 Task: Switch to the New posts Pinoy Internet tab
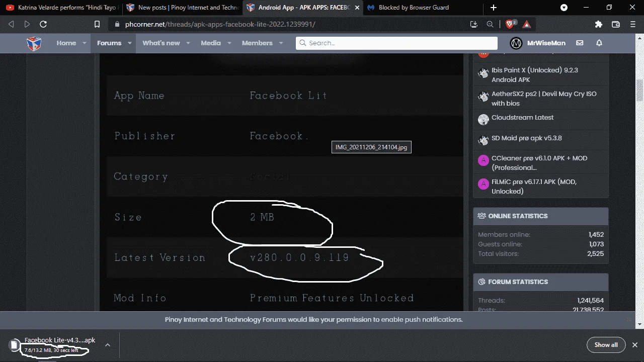[x=183, y=8]
